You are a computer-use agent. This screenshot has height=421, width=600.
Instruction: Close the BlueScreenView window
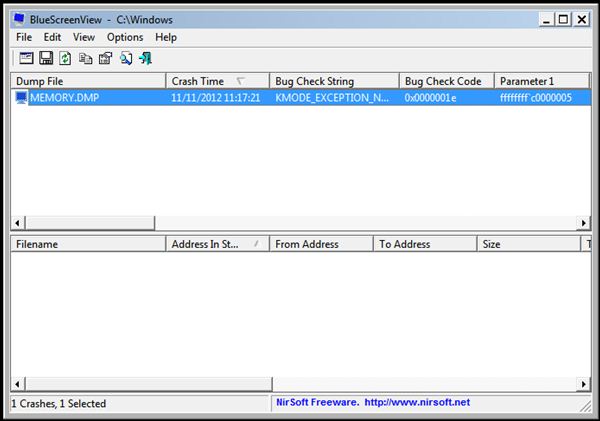(x=582, y=19)
